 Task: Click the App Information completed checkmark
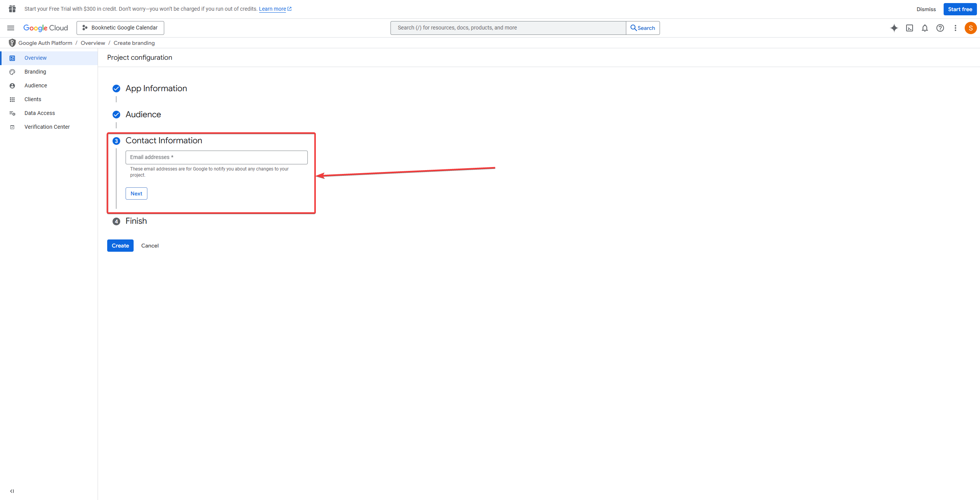coord(116,89)
